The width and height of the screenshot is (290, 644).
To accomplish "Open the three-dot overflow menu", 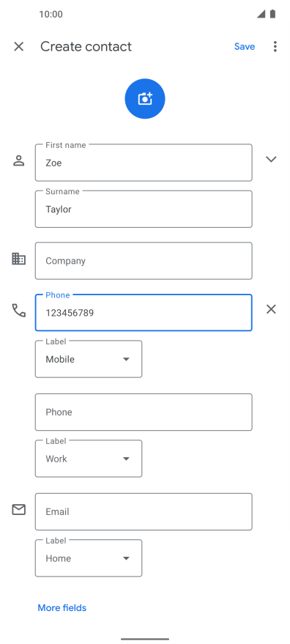I will [x=275, y=46].
